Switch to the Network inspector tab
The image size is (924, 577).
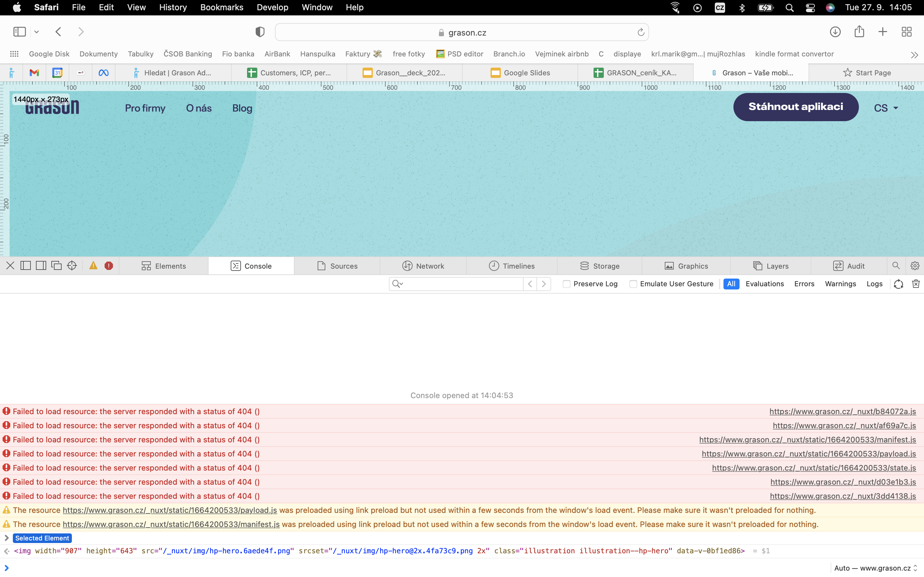pyautogui.click(x=424, y=266)
